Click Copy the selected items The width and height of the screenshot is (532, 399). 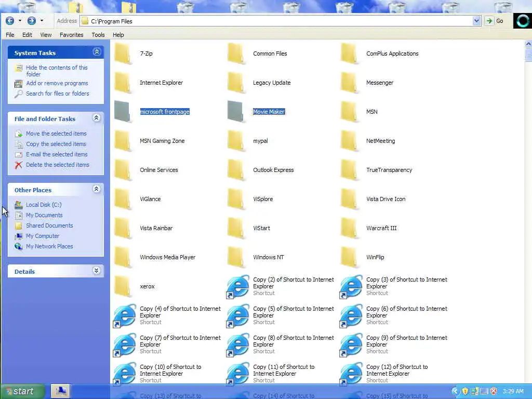[56, 144]
